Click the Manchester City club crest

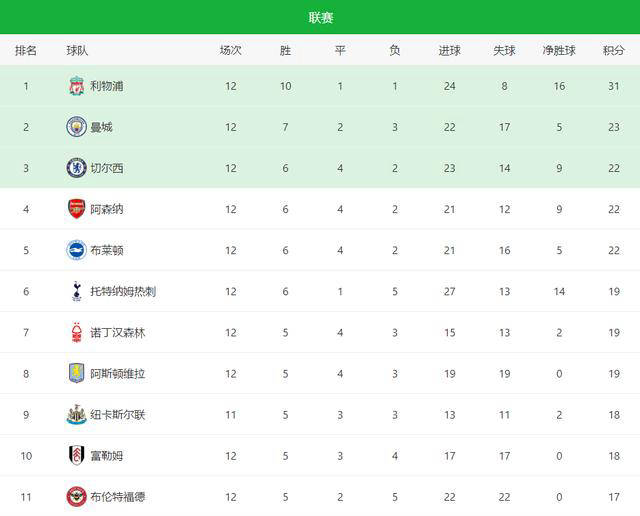tap(76, 127)
